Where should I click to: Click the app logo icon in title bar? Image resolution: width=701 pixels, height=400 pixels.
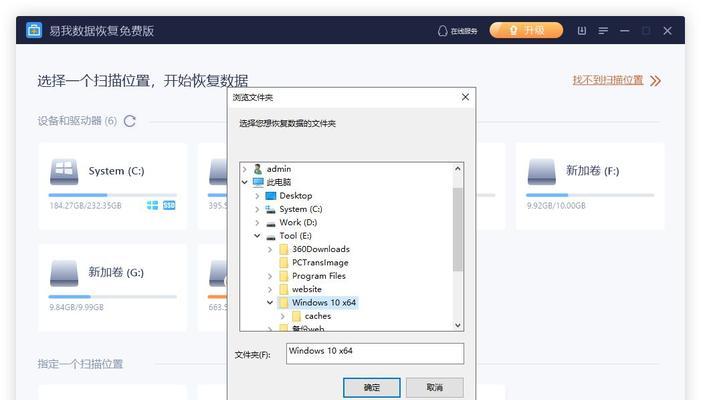pyautogui.click(x=34, y=30)
